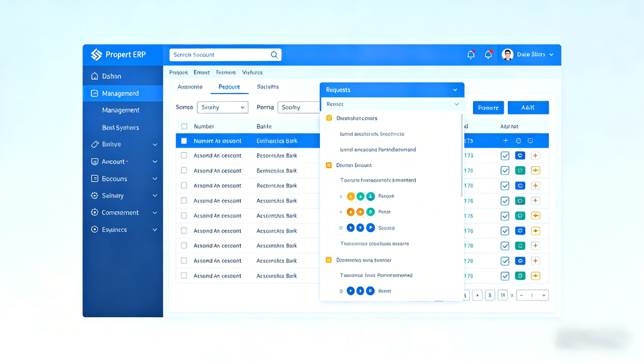Viewport: 644px width, 362px height.
Task: Expand the Bainye sidebar section chevron
Action: click(155, 145)
